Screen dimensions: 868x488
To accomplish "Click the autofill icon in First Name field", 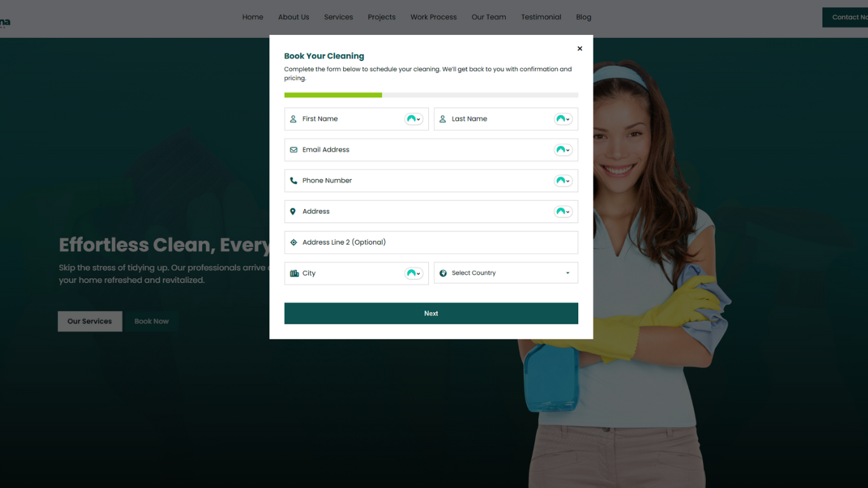I will tap(414, 119).
